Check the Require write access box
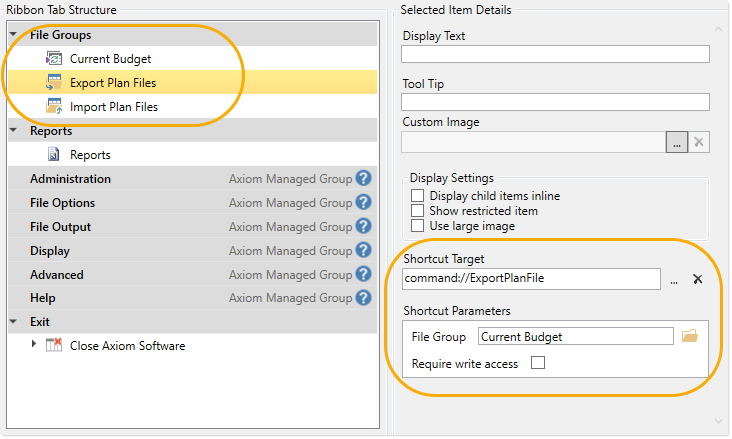This screenshot has width=732, height=439. click(538, 364)
